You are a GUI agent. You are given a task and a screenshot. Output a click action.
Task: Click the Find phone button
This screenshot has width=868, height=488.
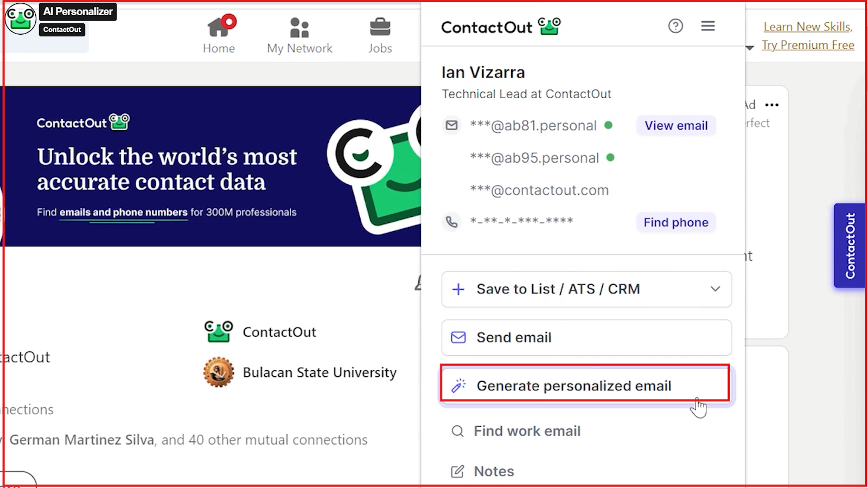click(675, 222)
